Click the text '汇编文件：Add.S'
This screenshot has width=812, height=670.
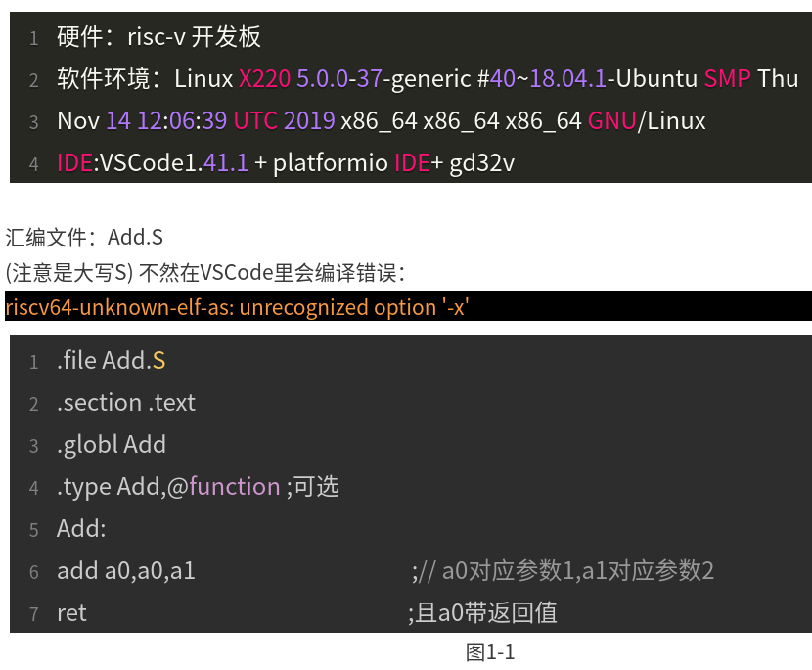click(84, 238)
